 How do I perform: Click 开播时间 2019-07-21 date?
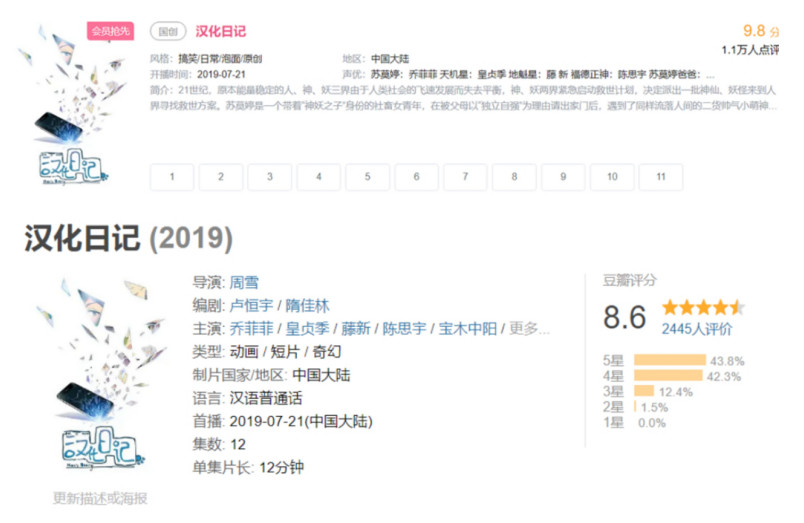click(x=198, y=74)
